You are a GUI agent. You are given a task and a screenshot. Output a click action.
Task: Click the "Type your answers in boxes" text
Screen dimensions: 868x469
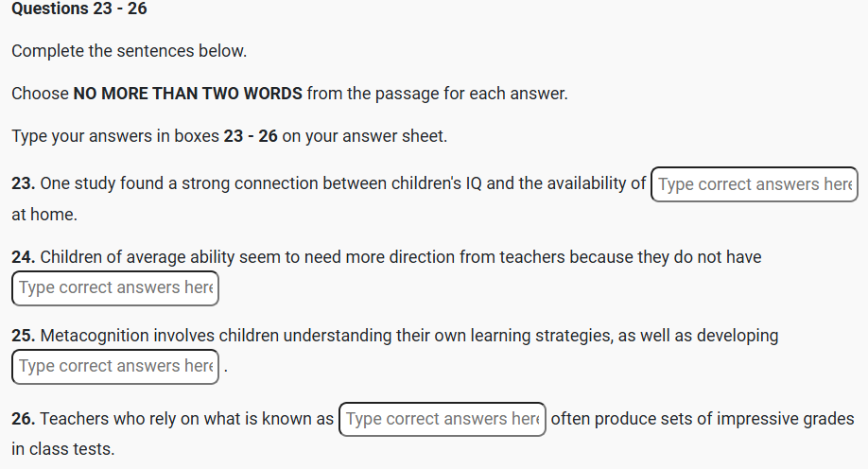coord(115,136)
